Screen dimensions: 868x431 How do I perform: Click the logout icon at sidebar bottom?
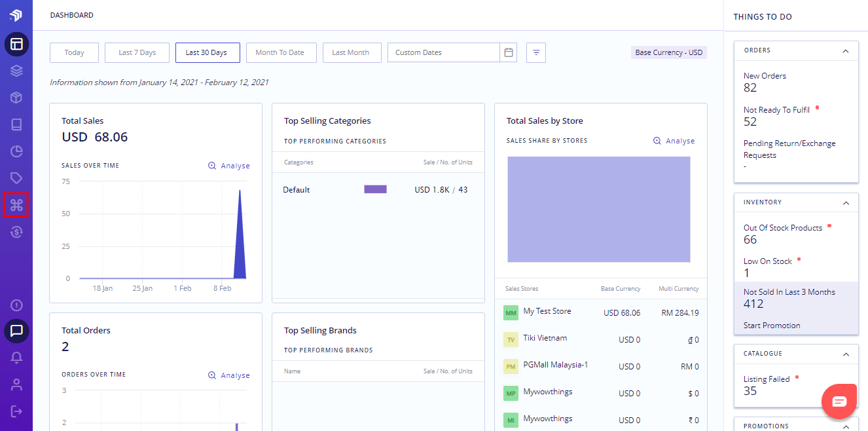16,410
